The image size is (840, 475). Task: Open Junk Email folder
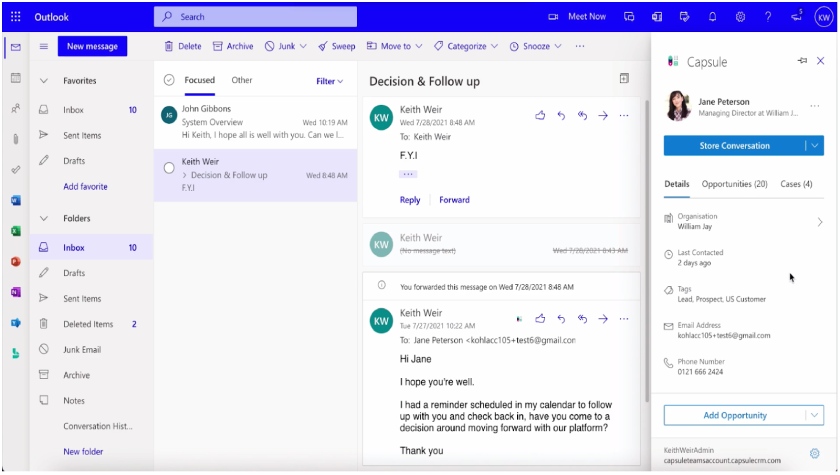pos(92,350)
